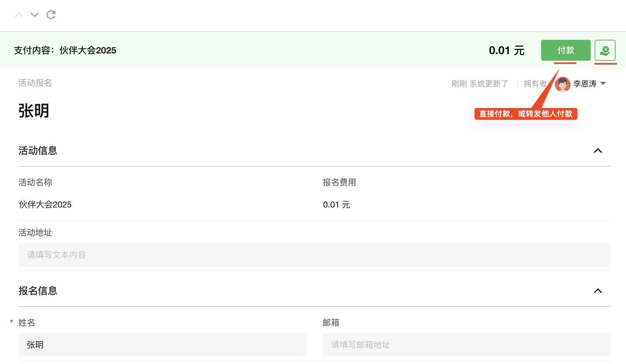Click the 活动信息 section heading
This screenshot has height=364, width=626.
pyautogui.click(x=38, y=151)
